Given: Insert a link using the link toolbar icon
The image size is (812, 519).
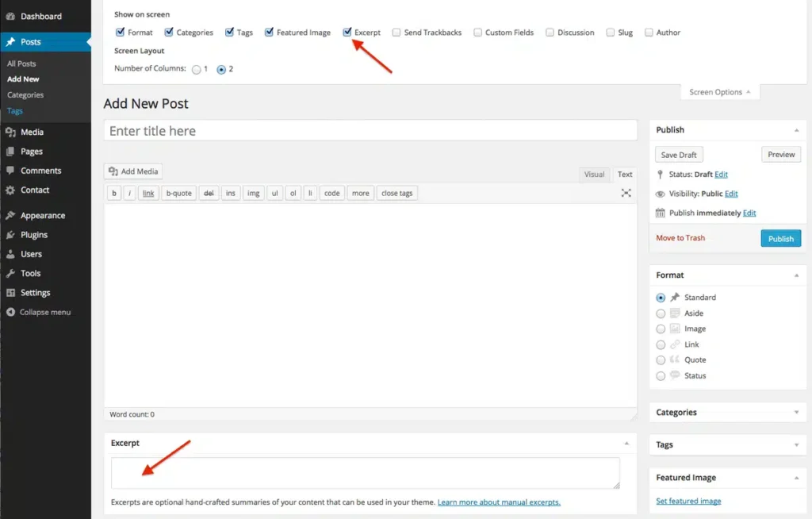Looking at the screenshot, I should coord(148,193).
